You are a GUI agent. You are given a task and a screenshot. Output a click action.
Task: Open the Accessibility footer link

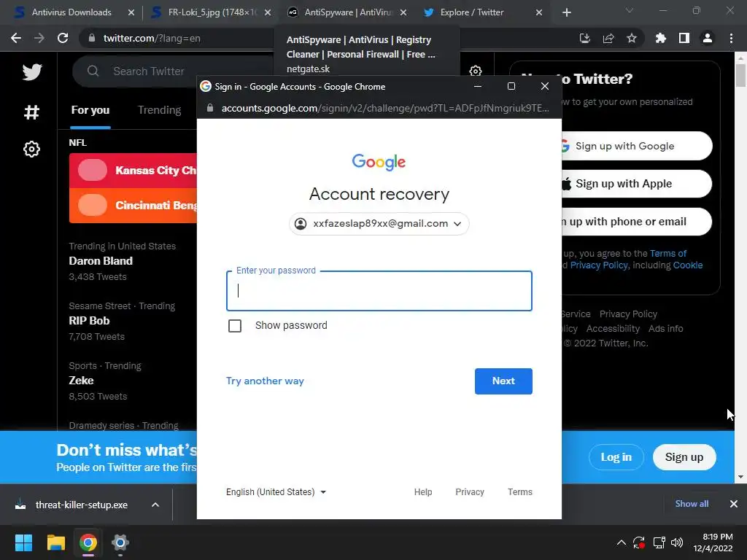tap(613, 329)
